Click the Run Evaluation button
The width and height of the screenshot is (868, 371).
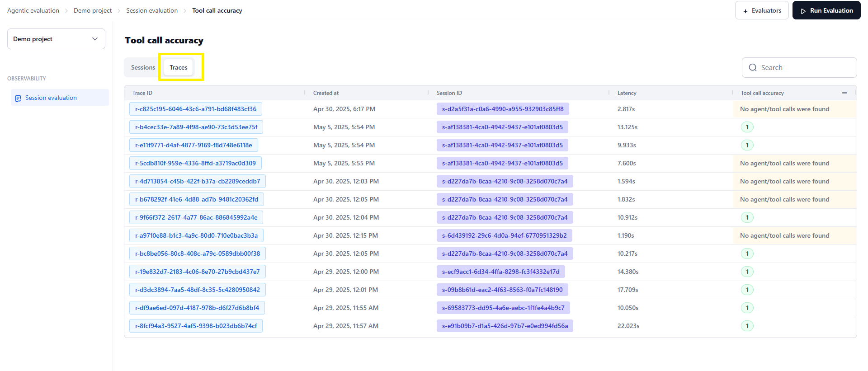[x=826, y=10]
